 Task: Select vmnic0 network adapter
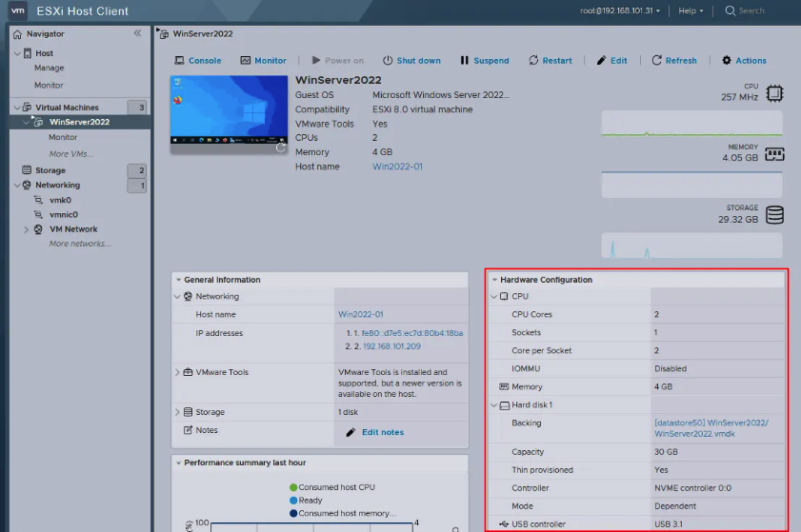(x=64, y=214)
